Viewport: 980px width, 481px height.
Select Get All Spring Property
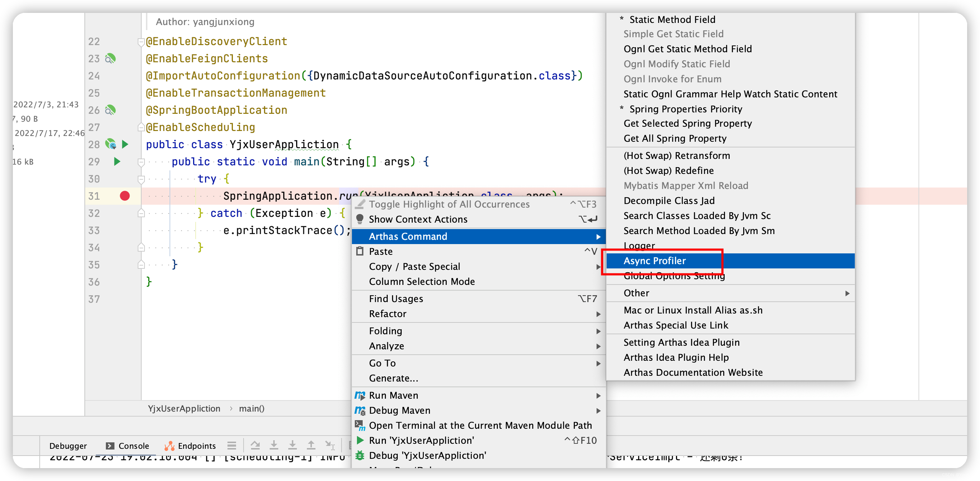tap(730, 139)
